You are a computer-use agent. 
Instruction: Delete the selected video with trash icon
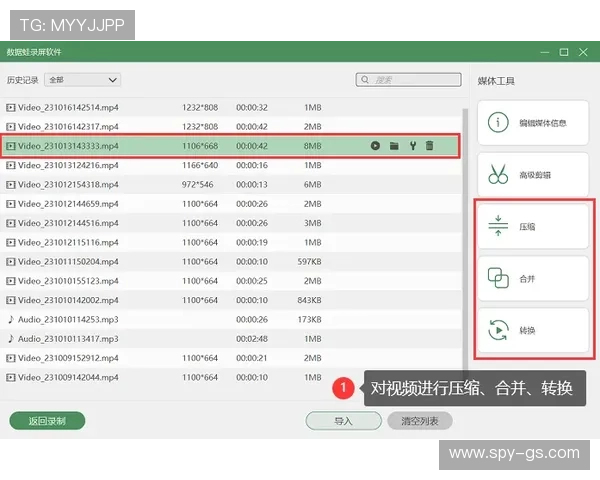coord(429,146)
